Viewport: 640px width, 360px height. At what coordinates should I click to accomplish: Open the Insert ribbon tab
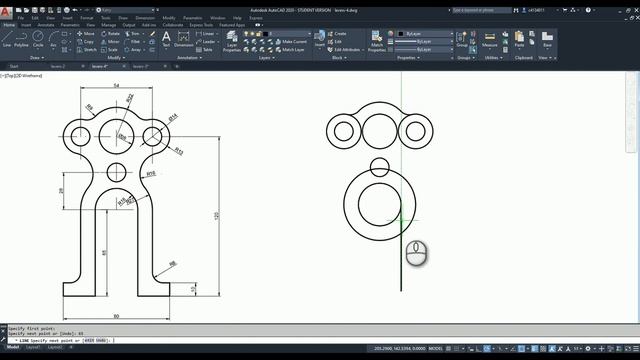point(26,25)
